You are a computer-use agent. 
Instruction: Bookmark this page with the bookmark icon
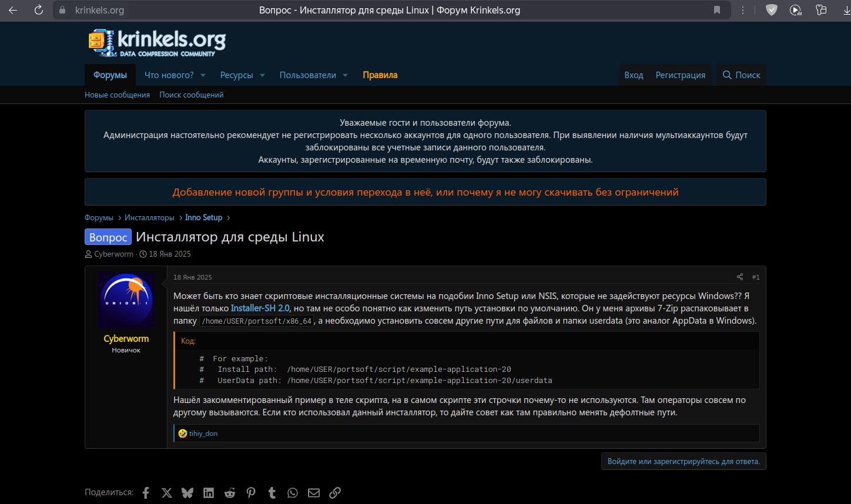coord(717,10)
